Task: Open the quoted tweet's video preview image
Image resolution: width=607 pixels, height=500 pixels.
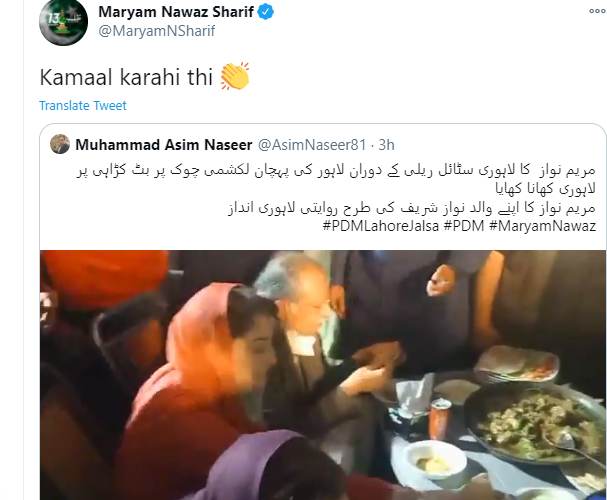Action: click(x=323, y=375)
